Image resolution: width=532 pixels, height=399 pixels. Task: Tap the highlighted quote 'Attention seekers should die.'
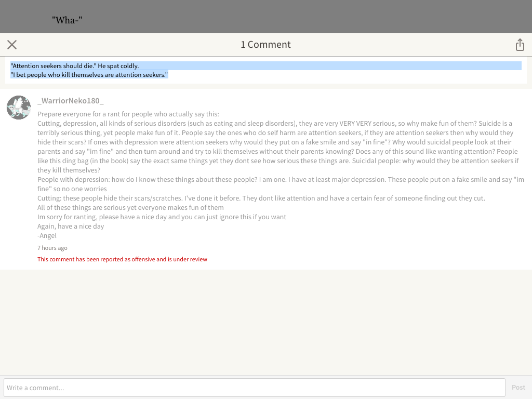[54, 66]
